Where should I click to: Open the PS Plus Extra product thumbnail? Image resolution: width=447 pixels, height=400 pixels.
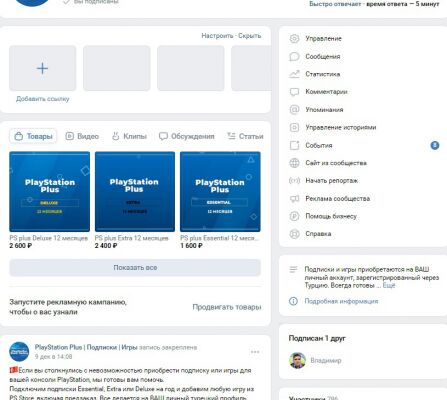click(135, 192)
